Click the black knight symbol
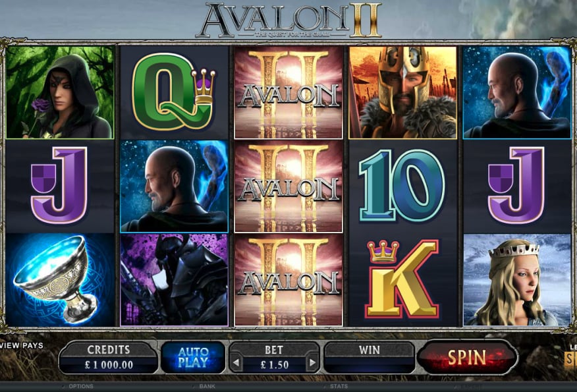 pos(174,280)
